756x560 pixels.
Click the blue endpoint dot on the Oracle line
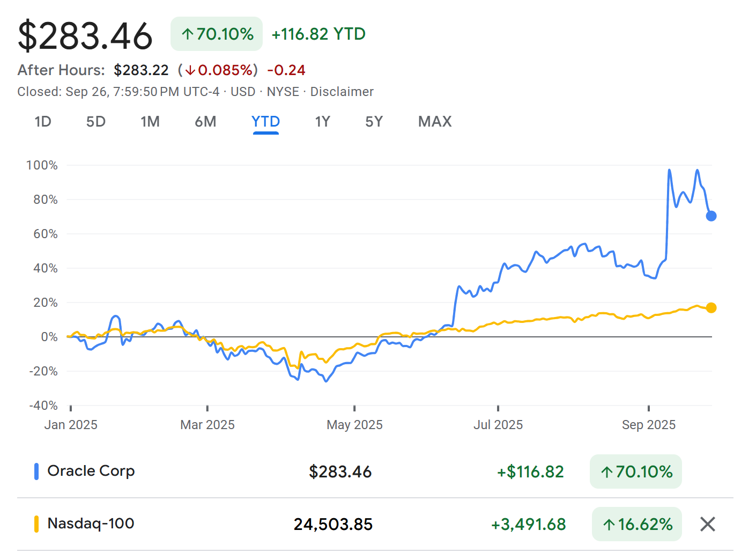tap(711, 216)
